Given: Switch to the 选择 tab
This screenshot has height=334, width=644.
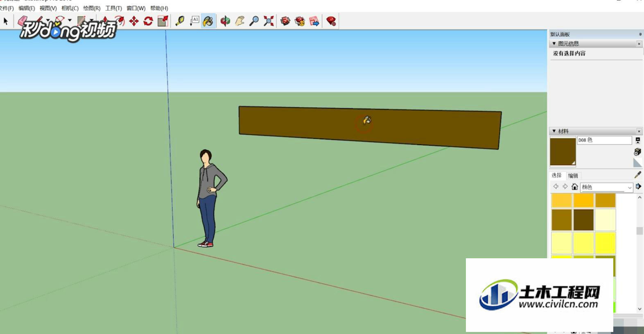Looking at the screenshot, I should [556, 175].
